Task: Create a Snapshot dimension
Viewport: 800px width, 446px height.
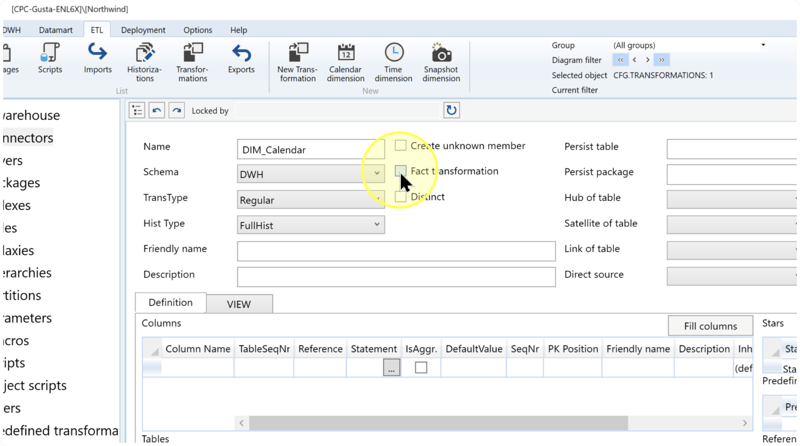Action: click(441, 63)
